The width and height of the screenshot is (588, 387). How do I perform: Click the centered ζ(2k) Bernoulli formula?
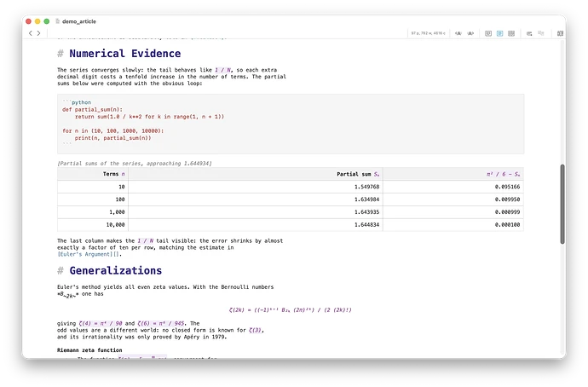coord(291,310)
